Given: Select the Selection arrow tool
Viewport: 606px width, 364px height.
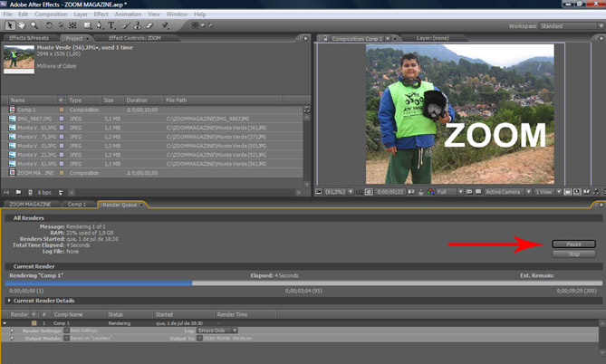Looking at the screenshot, I should [9, 26].
